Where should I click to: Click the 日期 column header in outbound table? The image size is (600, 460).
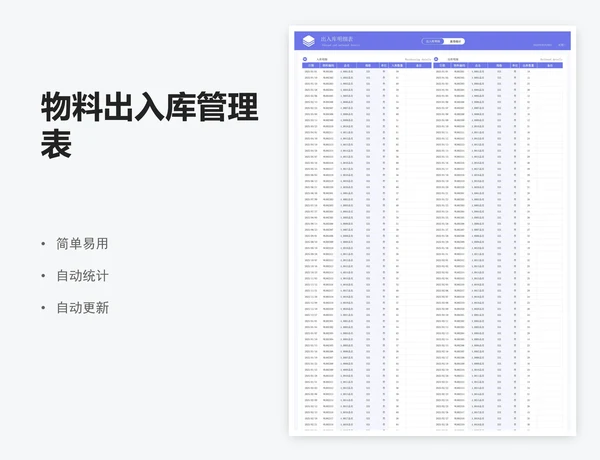pyautogui.click(x=443, y=66)
